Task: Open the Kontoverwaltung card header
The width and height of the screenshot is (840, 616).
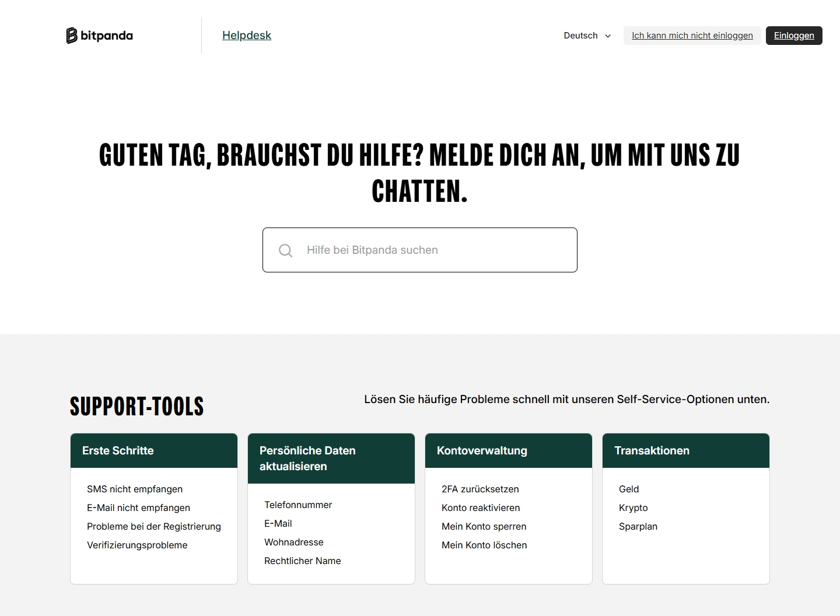Action: (x=509, y=450)
